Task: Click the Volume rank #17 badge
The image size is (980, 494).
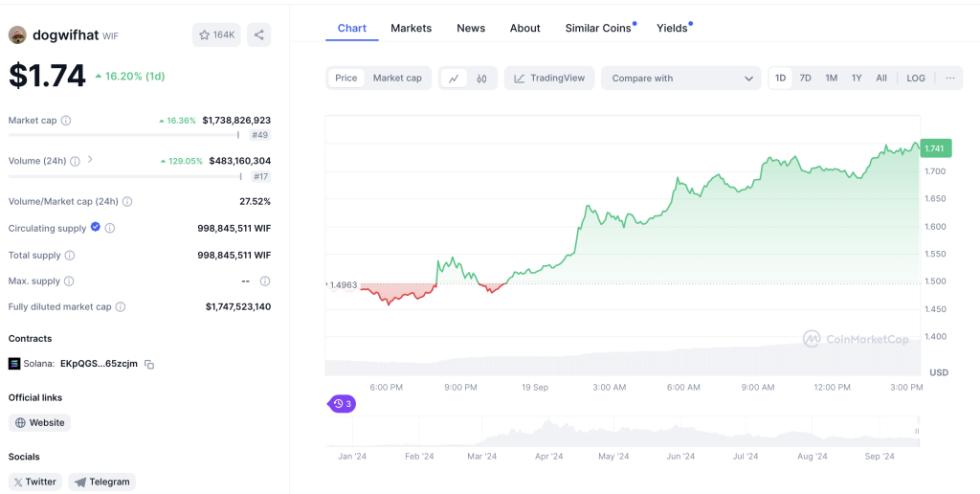Action: tap(260, 176)
